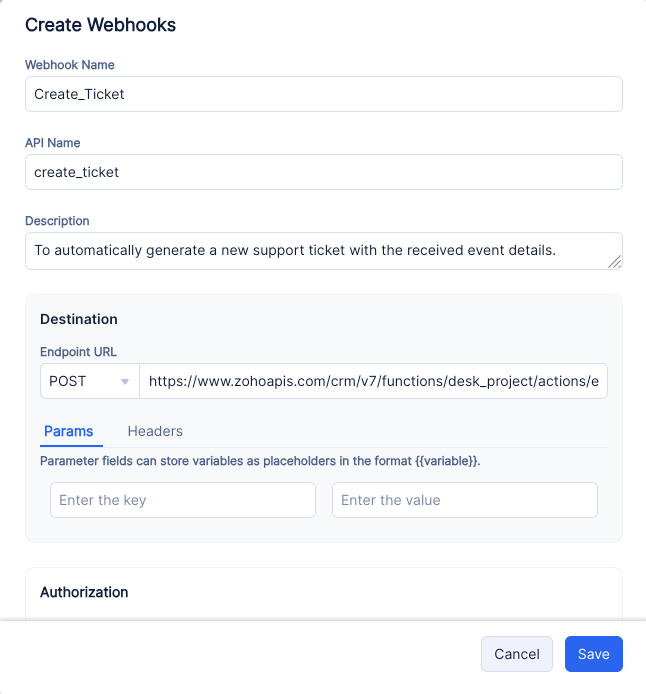Viewport: 646px width, 694px height.
Task: Click the API Name label
Action: (x=53, y=143)
